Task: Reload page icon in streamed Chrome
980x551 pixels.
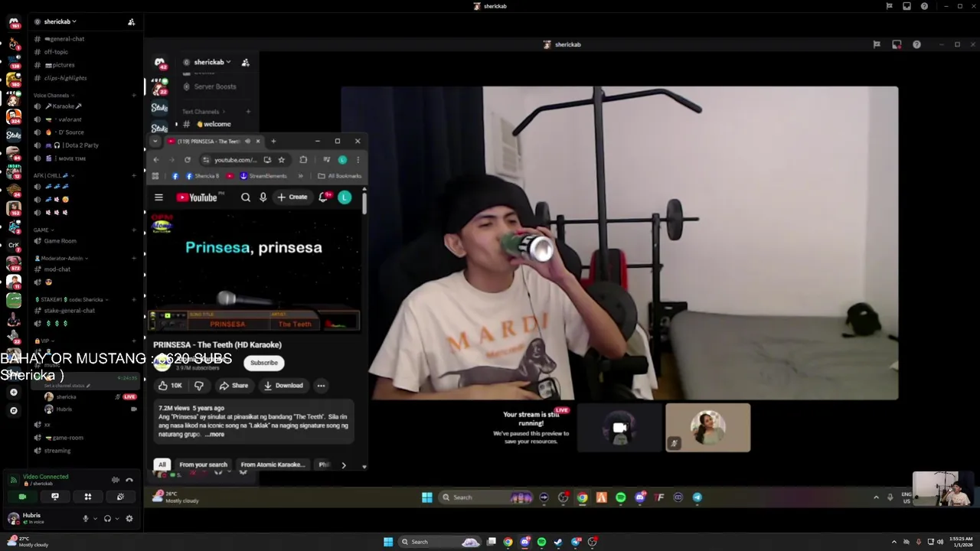Action: (187, 160)
